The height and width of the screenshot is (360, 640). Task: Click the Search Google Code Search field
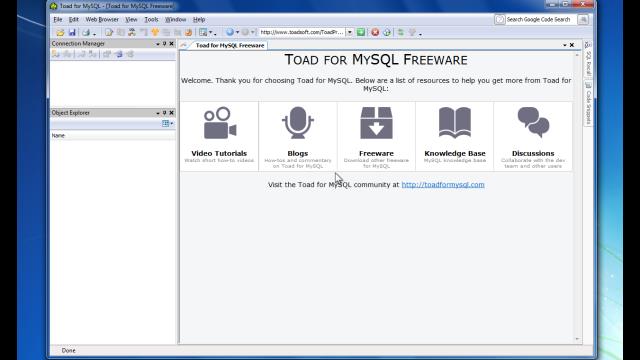click(x=538, y=20)
